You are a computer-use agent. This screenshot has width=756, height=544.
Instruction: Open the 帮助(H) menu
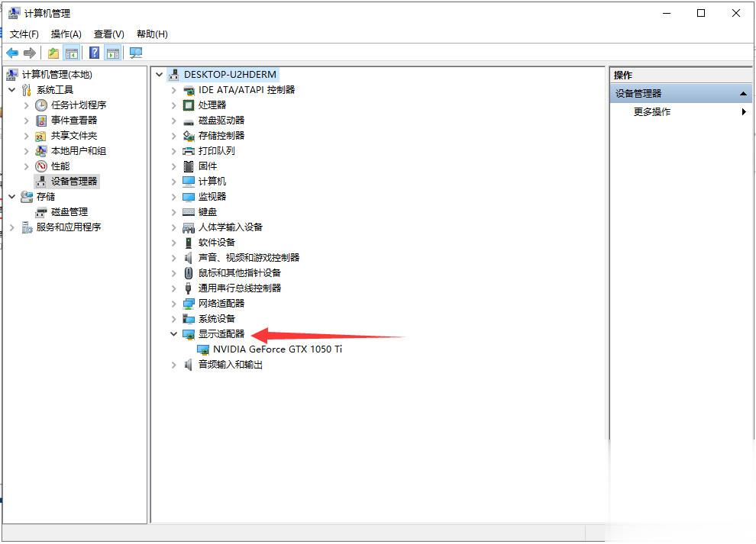coord(152,34)
